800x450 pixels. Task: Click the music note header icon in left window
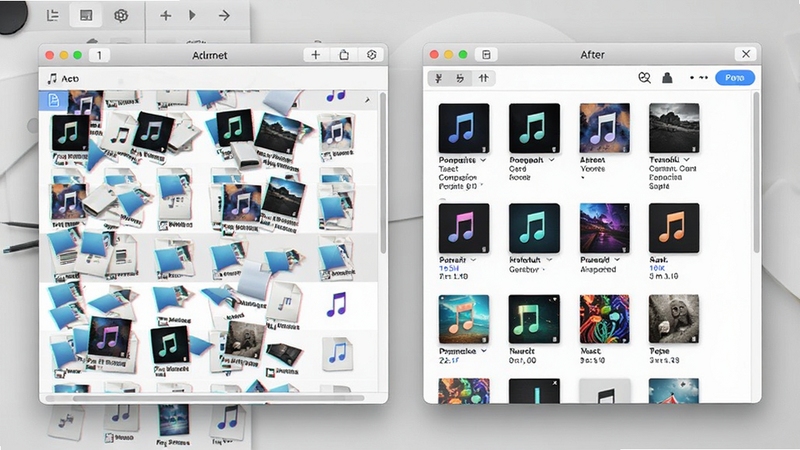click(52, 79)
